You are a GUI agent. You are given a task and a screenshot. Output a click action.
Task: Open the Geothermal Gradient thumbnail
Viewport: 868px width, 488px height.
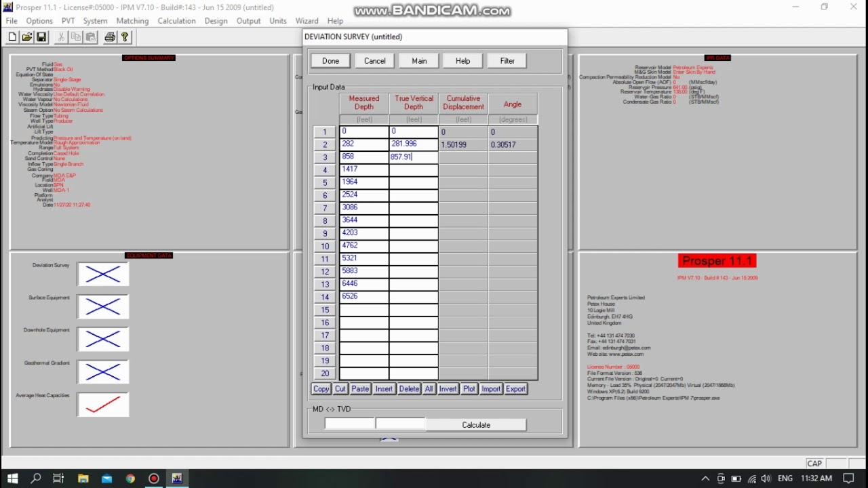103,372
